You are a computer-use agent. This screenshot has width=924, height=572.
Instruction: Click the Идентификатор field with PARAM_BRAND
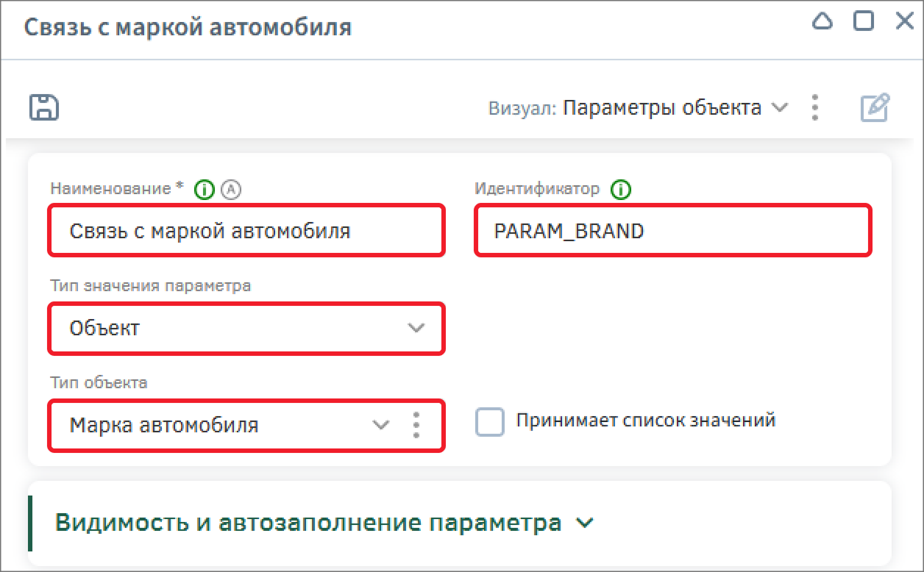[x=673, y=232]
